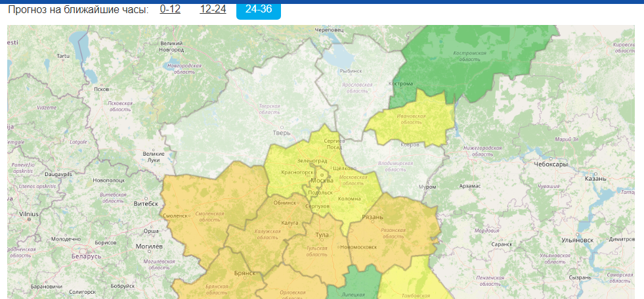This screenshot has height=299, width=644.
Task: Select the Ивановская область yellow region label
Action: [411, 119]
